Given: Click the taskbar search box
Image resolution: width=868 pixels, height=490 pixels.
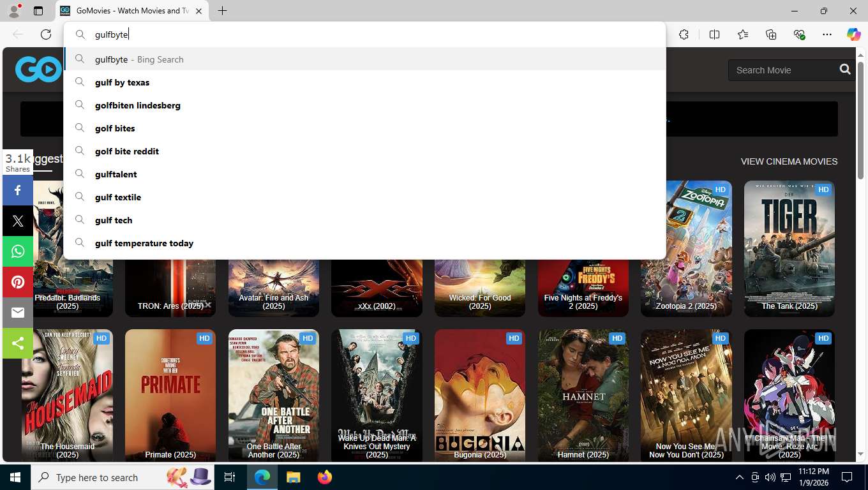Looking at the screenshot, I should tap(123, 477).
